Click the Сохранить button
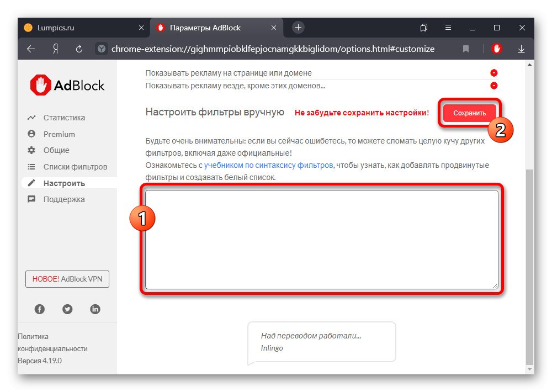This screenshot has height=392, width=552. point(469,113)
